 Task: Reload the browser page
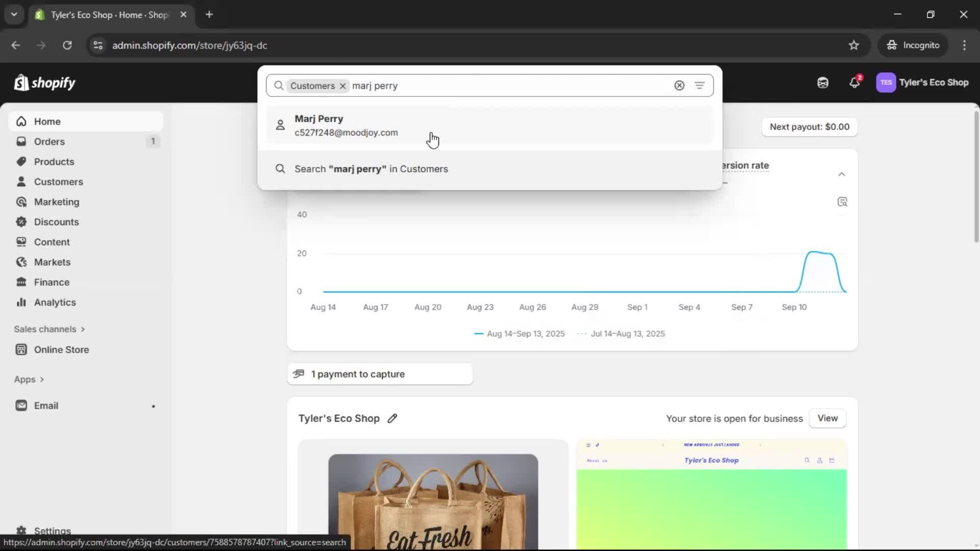(x=67, y=45)
